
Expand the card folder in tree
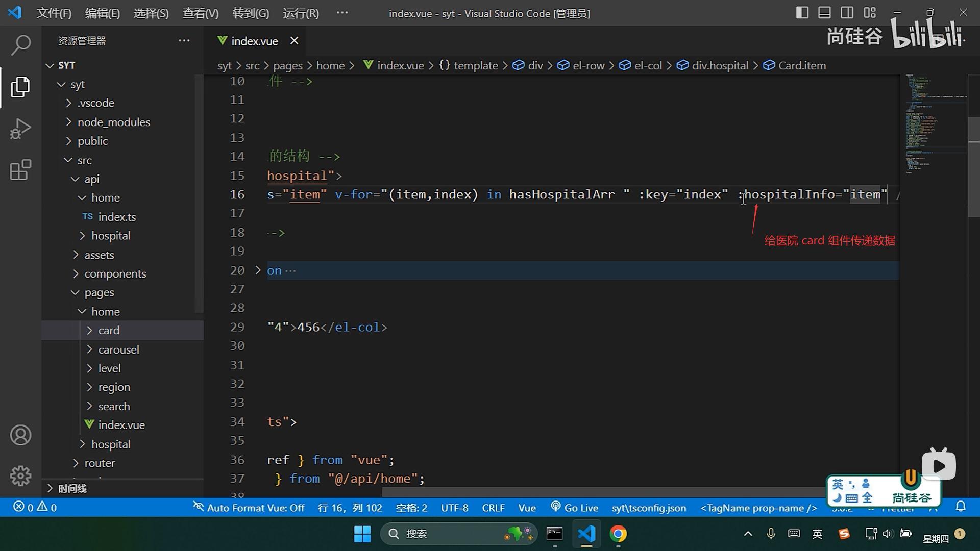point(109,331)
